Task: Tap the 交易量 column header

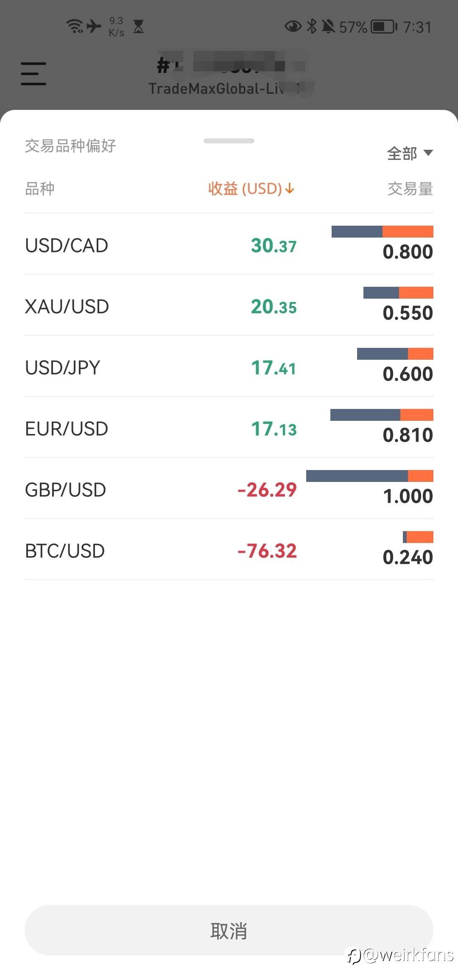Action: [410, 189]
